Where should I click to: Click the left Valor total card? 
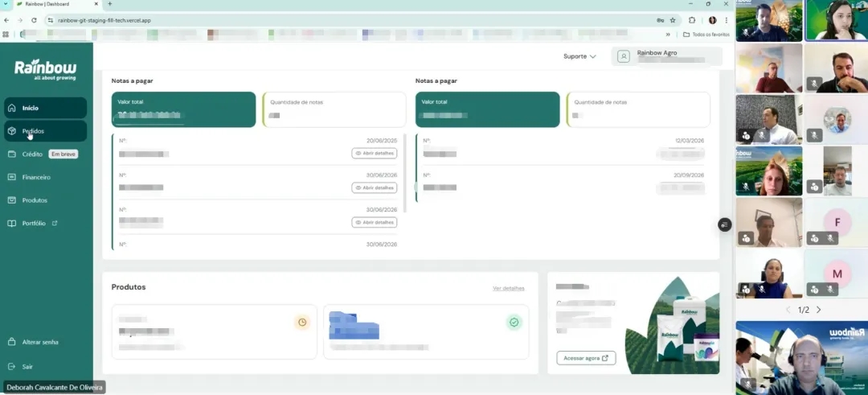pyautogui.click(x=183, y=109)
